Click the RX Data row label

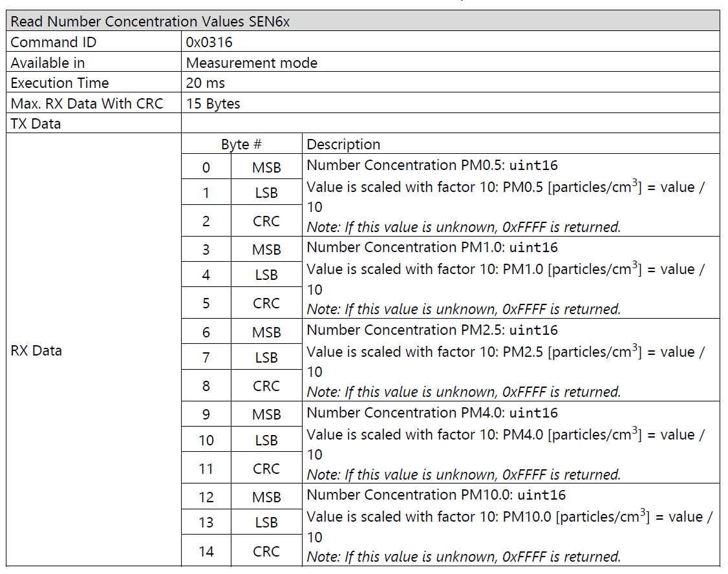pyautogui.click(x=36, y=351)
